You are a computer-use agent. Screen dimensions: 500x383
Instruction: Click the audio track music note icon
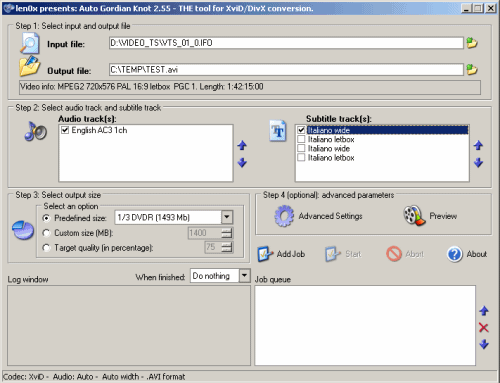click(35, 131)
